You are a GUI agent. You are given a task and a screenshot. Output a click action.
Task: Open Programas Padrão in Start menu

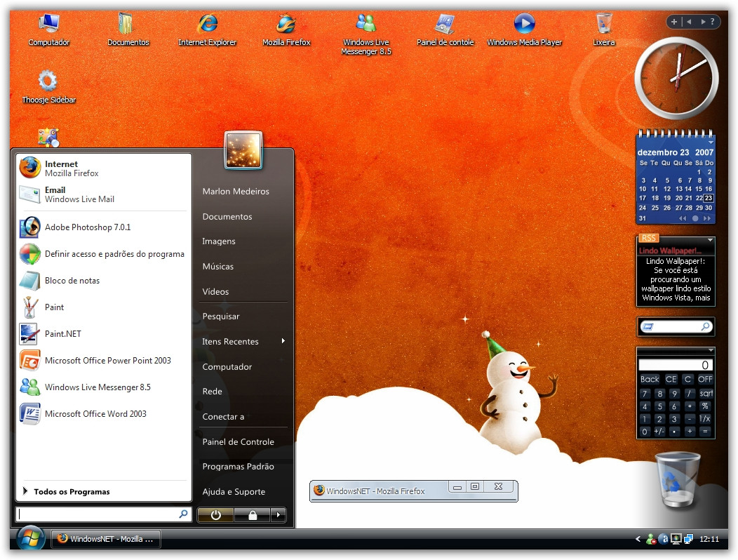coord(238,466)
